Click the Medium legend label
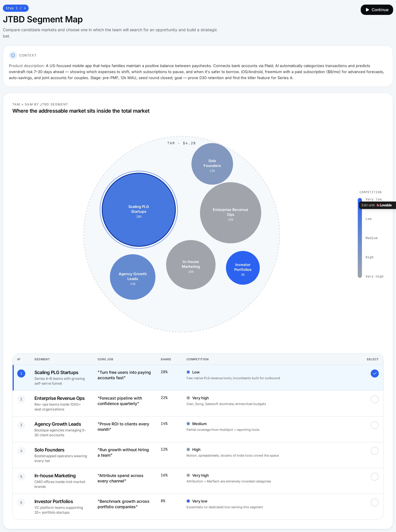 point(372,238)
